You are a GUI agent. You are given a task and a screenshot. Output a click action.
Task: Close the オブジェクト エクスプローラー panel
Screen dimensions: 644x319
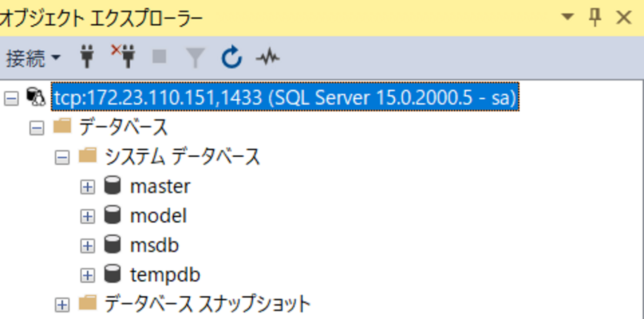point(623,18)
